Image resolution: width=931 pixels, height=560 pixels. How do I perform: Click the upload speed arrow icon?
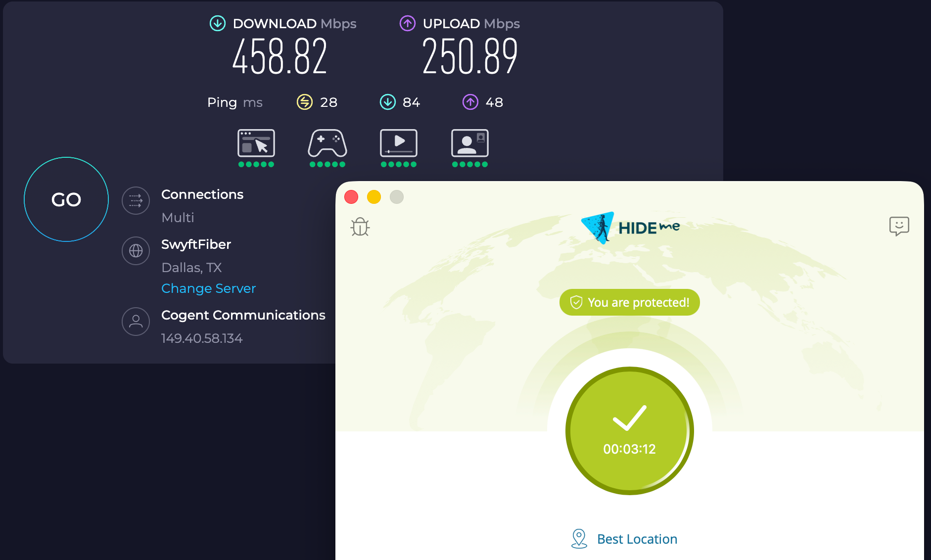pyautogui.click(x=407, y=23)
